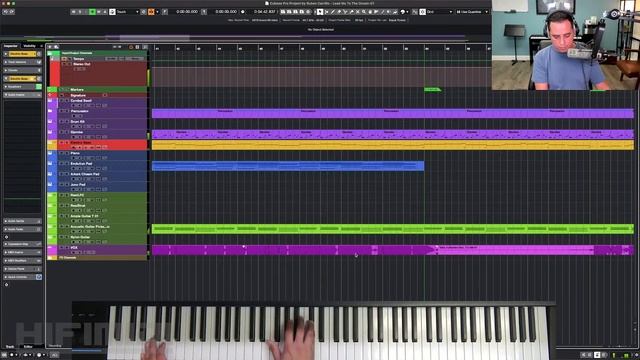Select the VOX track
The width and height of the screenshot is (640, 360).
[98, 250]
